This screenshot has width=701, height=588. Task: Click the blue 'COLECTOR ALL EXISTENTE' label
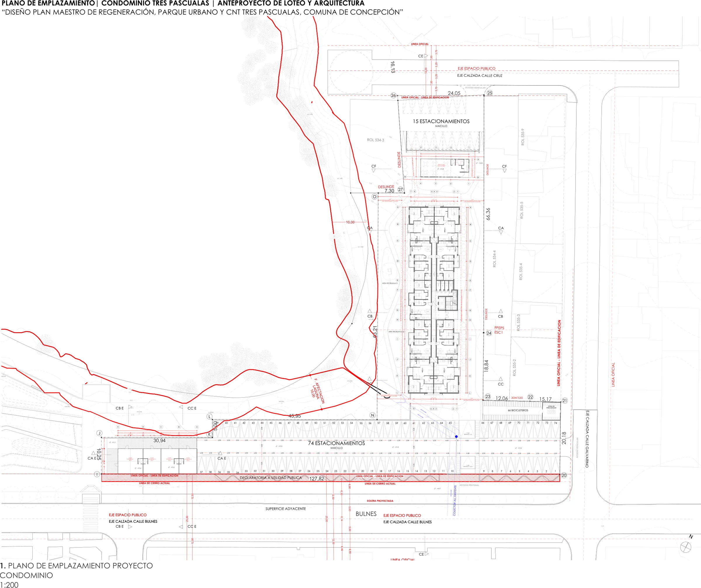click(455, 501)
